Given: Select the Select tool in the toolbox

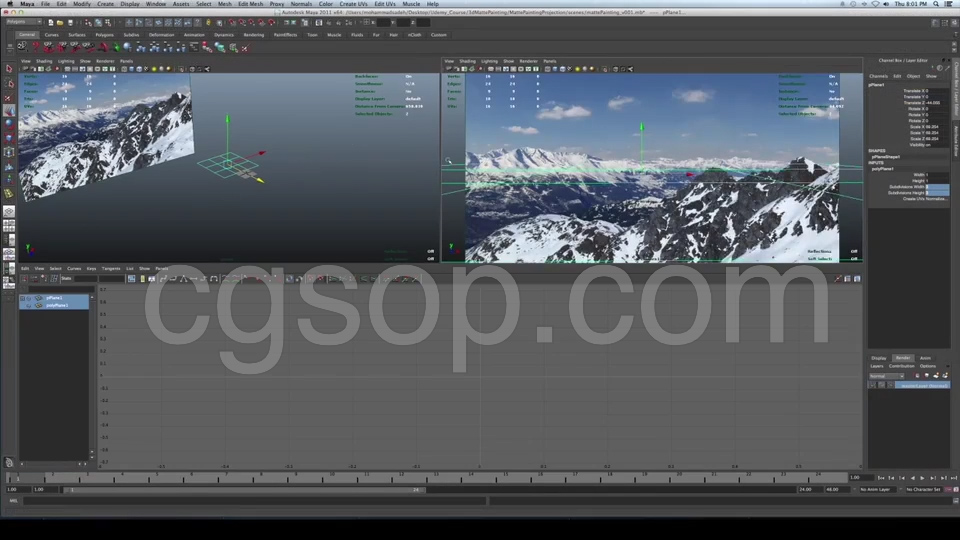Looking at the screenshot, I should (9, 69).
